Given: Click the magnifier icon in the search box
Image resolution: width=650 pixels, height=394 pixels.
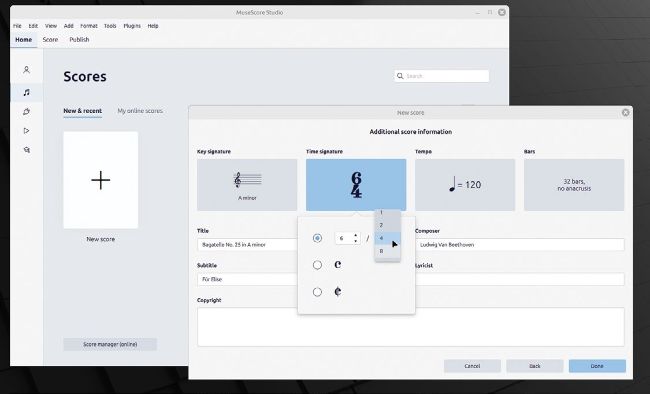Looking at the screenshot, I should (x=400, y=76).
